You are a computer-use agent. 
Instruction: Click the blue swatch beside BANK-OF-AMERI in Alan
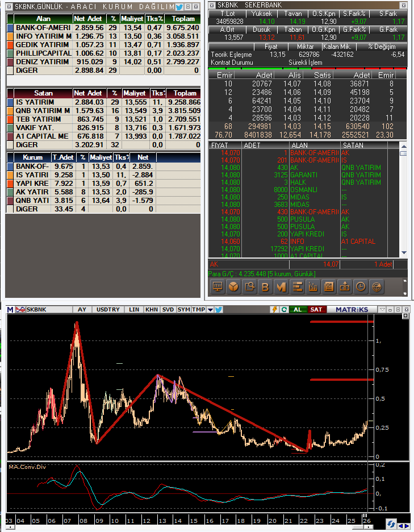click(10, 28)
